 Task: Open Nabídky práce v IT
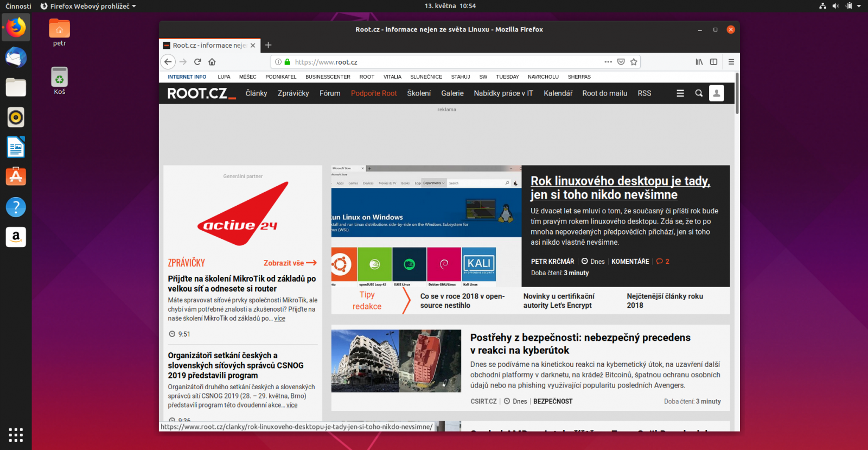tap(503, 93)
